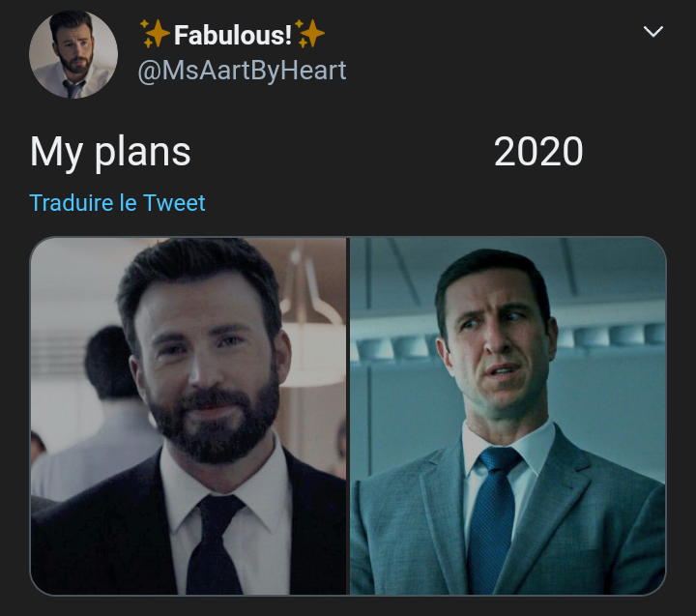Click the "2020" tweet text

coord(538,152)
